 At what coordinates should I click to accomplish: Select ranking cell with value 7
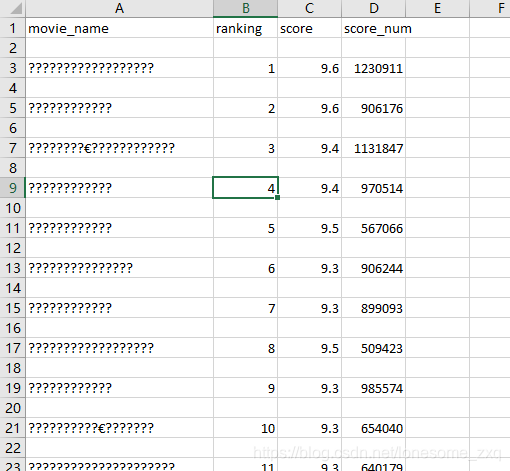[x=245, y=308]
